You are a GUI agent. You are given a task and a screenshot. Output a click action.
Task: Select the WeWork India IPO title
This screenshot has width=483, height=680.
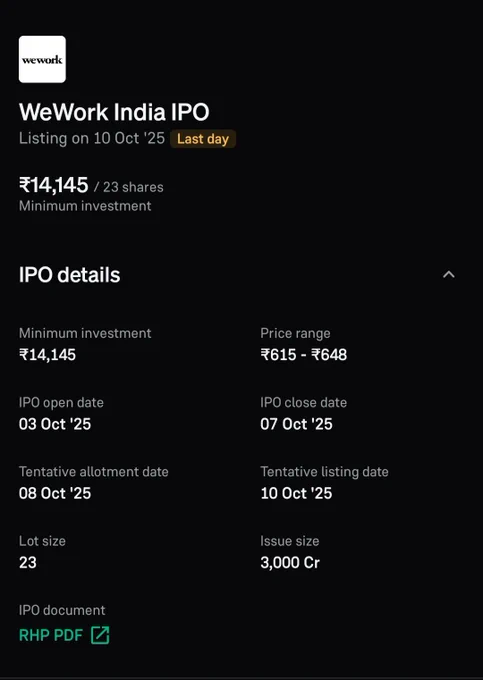(x=114, y=112)
